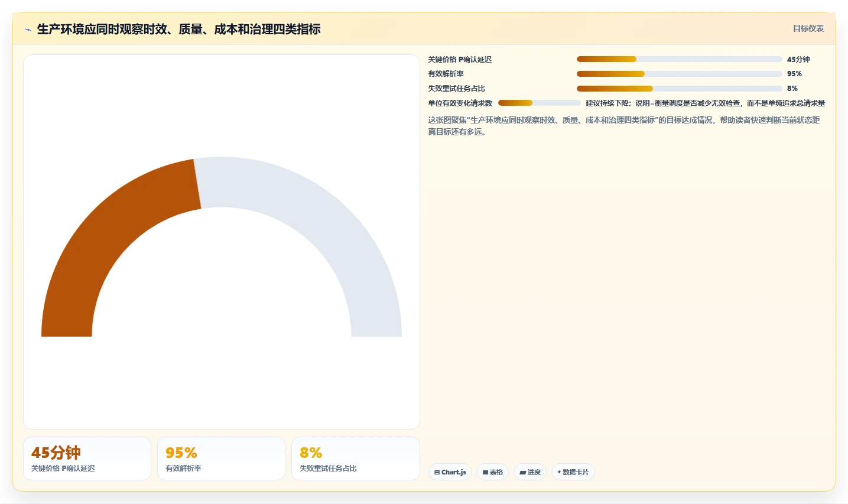Viewport: 848px width, 504px height.
Task: Click the icon inside the Chart.js chip
Action: pos(437,473)
